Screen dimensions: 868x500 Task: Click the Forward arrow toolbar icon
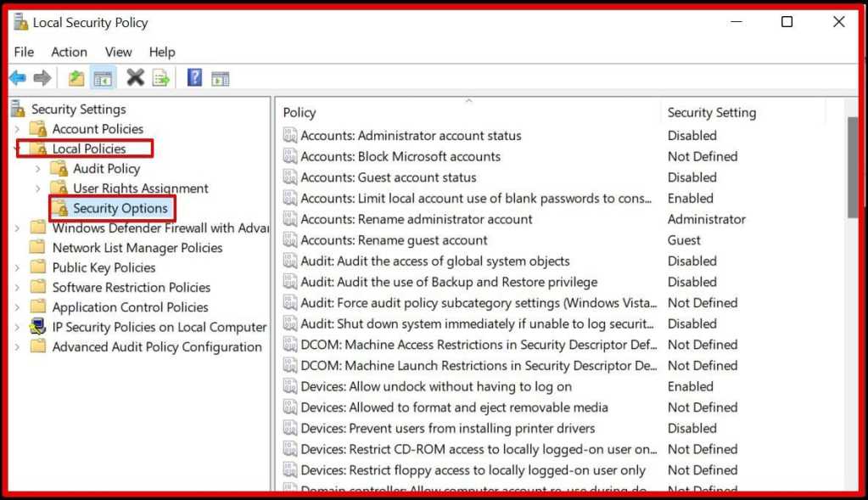[42, 79]
